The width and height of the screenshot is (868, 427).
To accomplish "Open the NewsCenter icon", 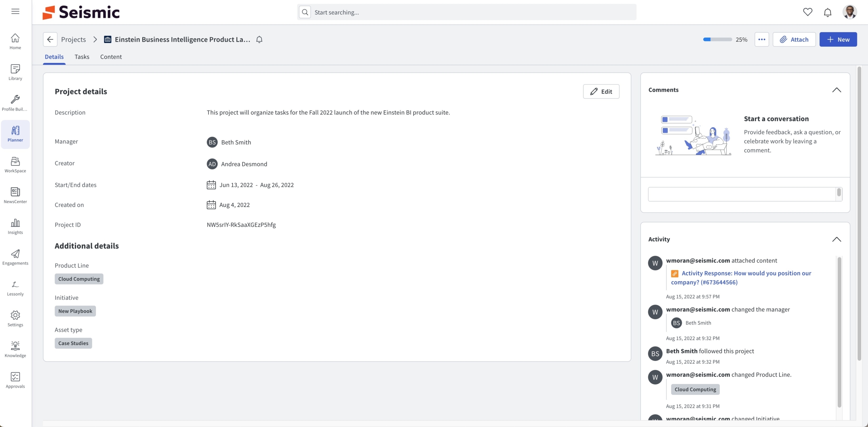I will (15, 195).
